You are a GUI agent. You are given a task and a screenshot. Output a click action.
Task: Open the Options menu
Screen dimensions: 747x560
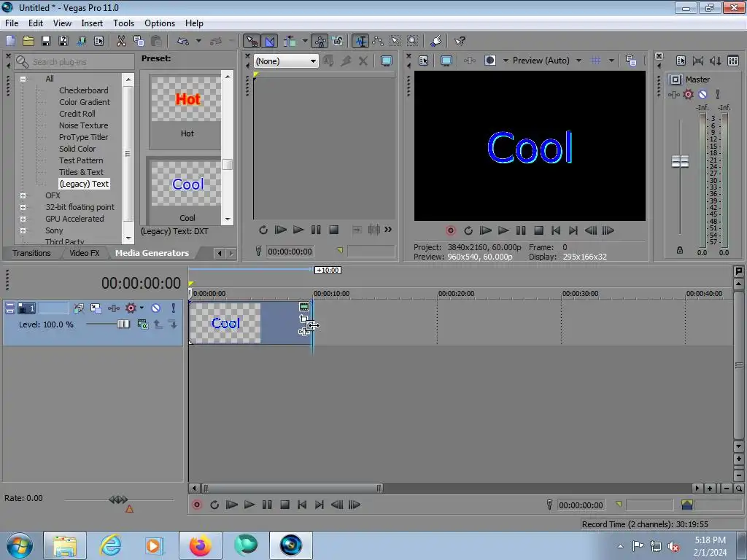[160, 23]
